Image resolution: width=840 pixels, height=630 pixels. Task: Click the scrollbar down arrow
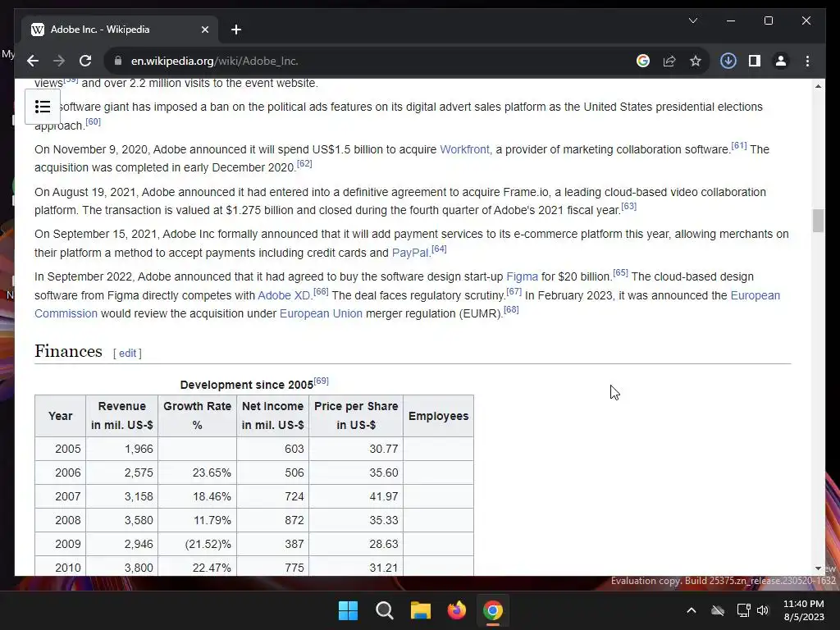(818, 568)
